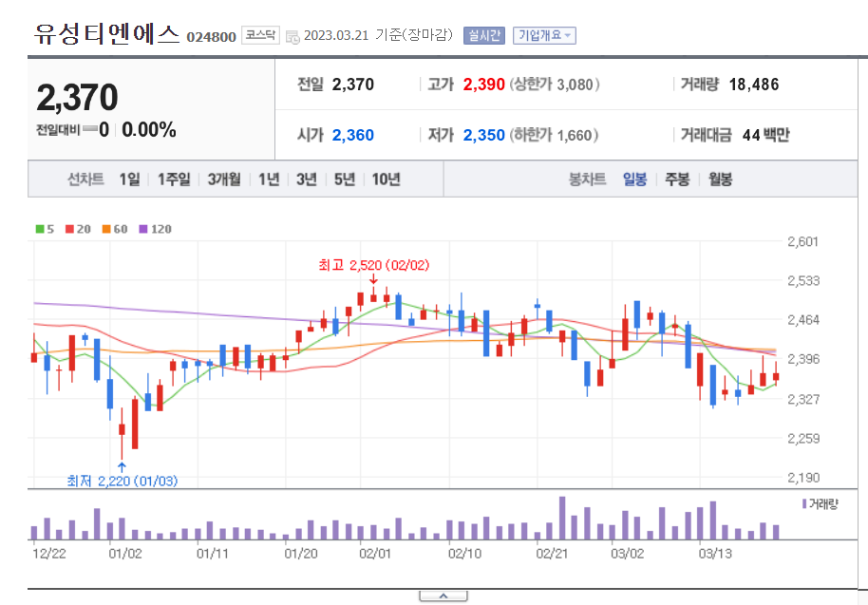Click the green 5-day moving average swatch
Viewport: 868px width, 605px height.
point(40,229)
